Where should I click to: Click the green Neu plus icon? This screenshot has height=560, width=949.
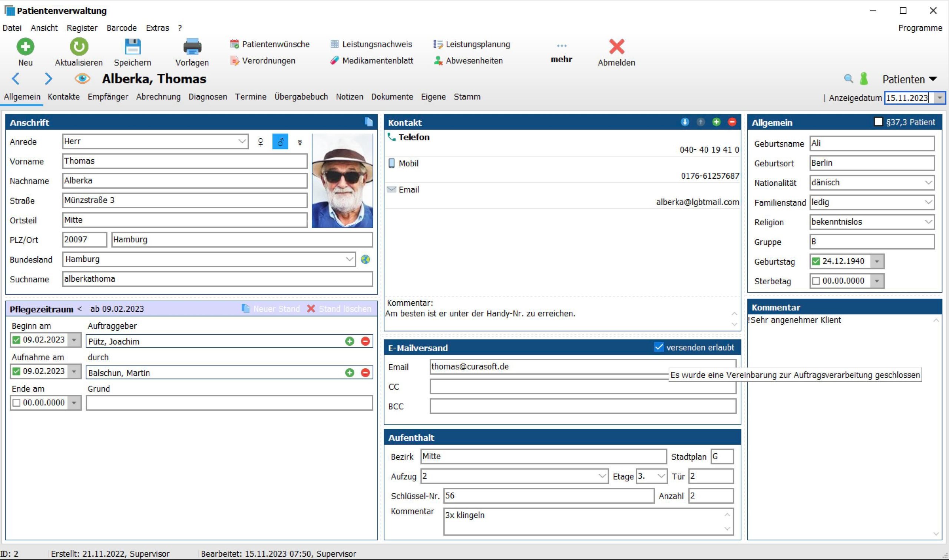[25, 47]
